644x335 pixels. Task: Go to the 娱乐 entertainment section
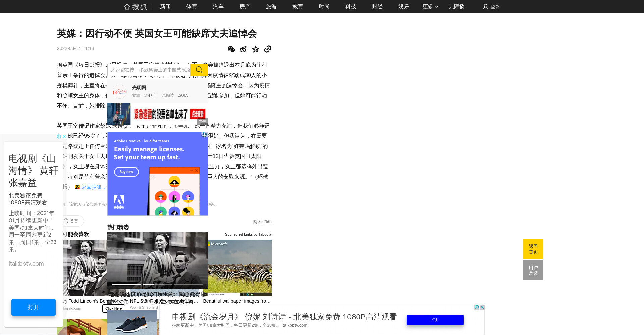tap(404, 7)
